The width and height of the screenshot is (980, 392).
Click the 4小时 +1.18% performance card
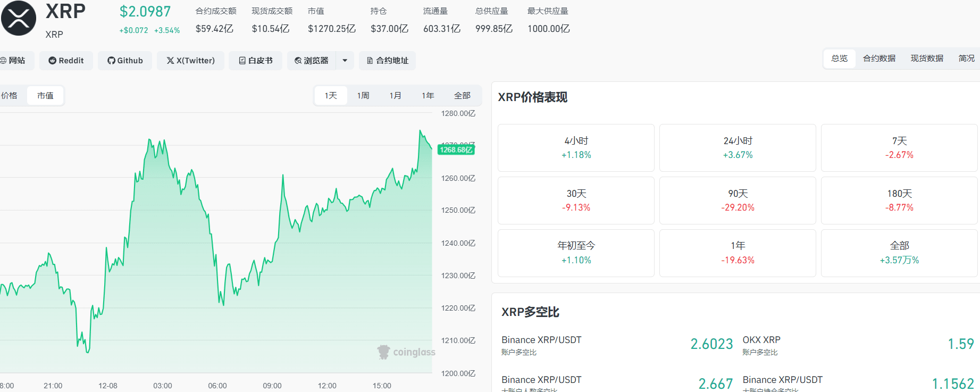[x=576, y=148]
